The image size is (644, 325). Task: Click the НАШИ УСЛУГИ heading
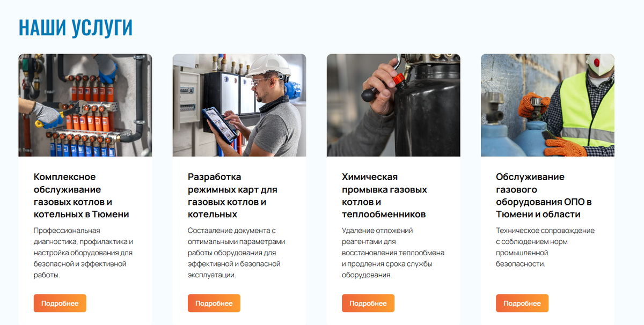click(76, 28)
